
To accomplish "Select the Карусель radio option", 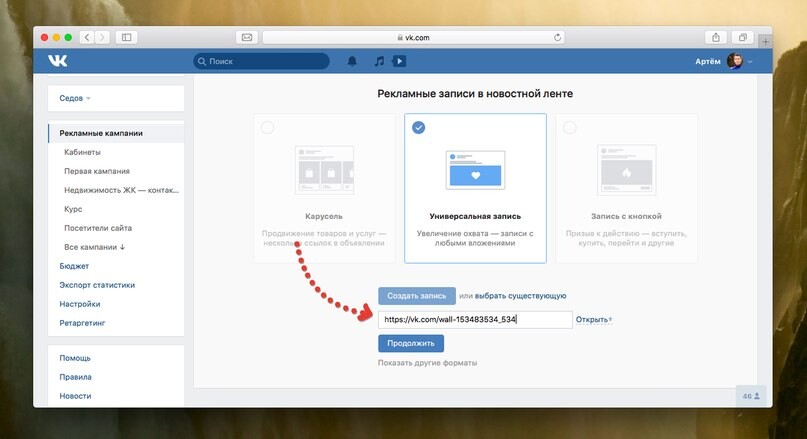I will coord(267,128).
